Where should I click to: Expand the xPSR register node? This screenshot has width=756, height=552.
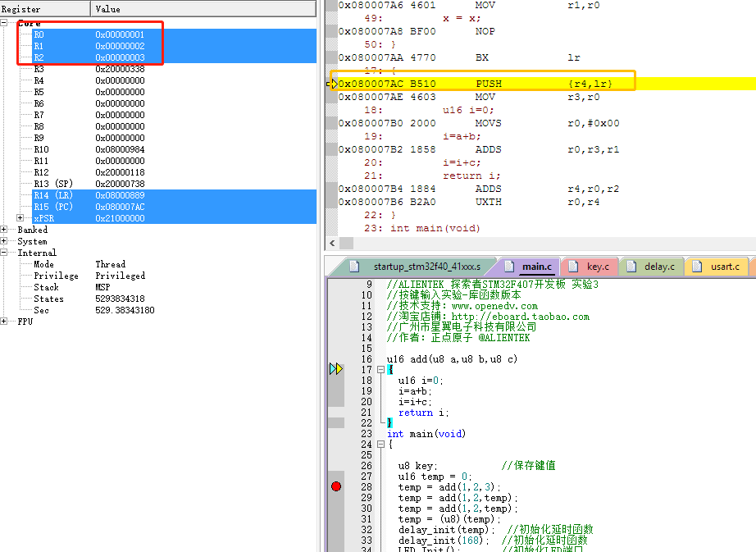pyautogui.click(x=20, y=218)
